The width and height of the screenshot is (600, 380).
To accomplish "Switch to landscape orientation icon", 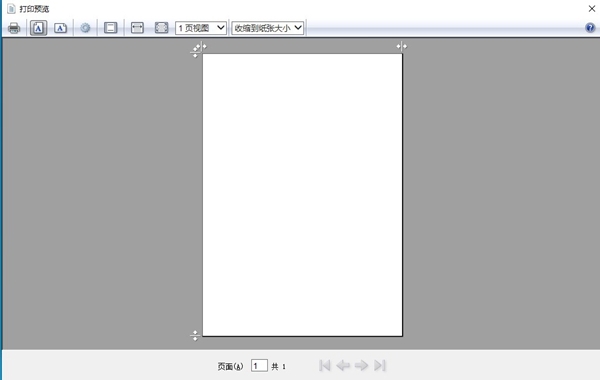I will pyautogui.click(x=60, y=28).
